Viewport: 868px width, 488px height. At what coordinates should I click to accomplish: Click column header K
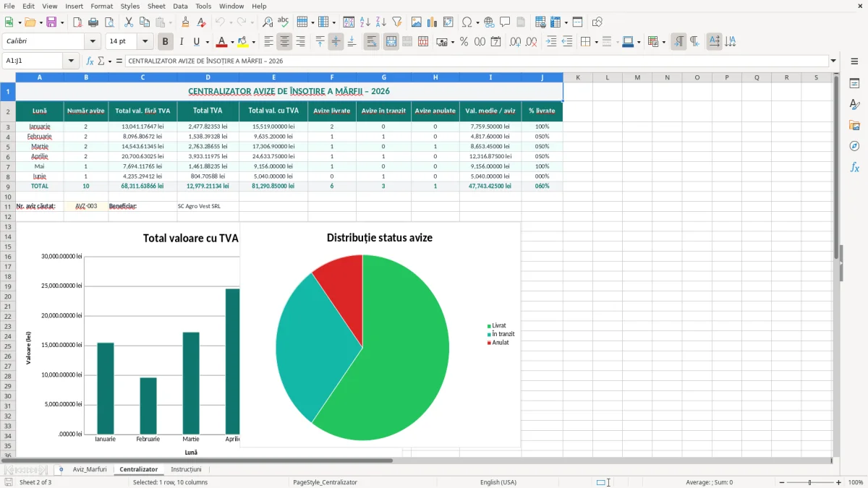tap(578, 77)
